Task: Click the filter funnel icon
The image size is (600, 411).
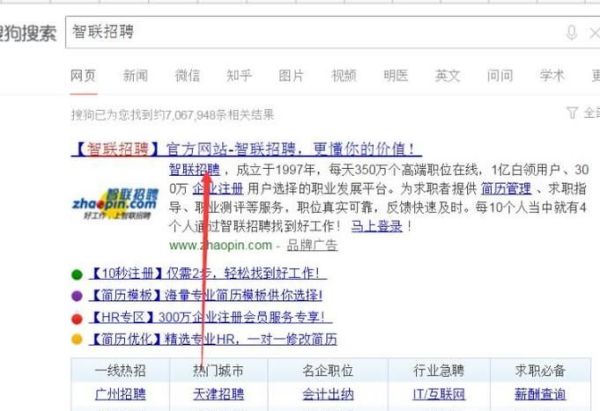Action: [x=572, y=113]
